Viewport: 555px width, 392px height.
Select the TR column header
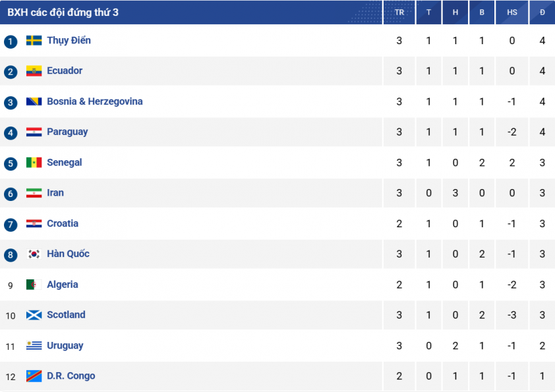tap(399, 13)
